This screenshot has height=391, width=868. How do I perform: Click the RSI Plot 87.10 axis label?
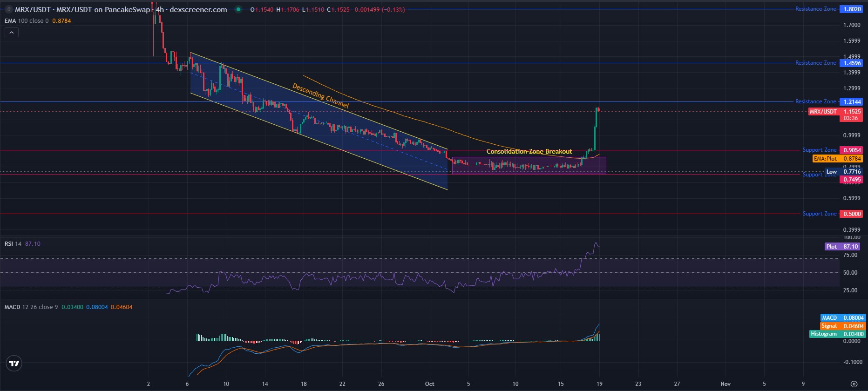(843, 247)
